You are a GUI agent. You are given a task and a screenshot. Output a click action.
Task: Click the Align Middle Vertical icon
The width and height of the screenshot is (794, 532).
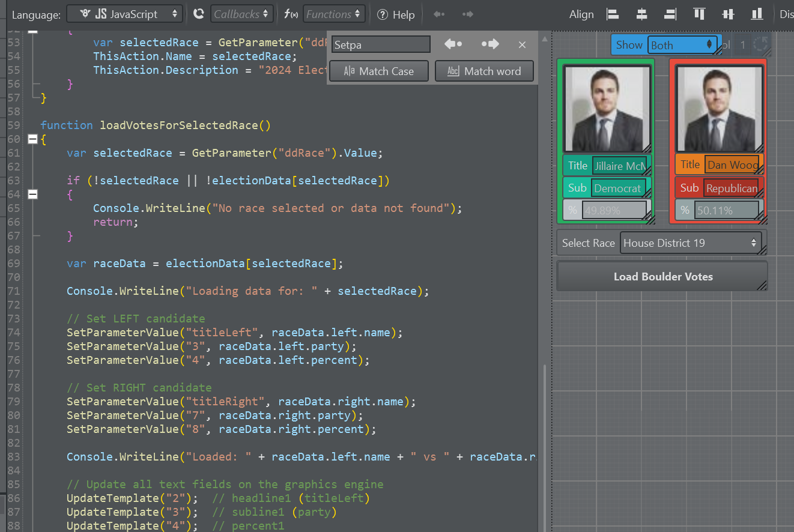[728, 14]
